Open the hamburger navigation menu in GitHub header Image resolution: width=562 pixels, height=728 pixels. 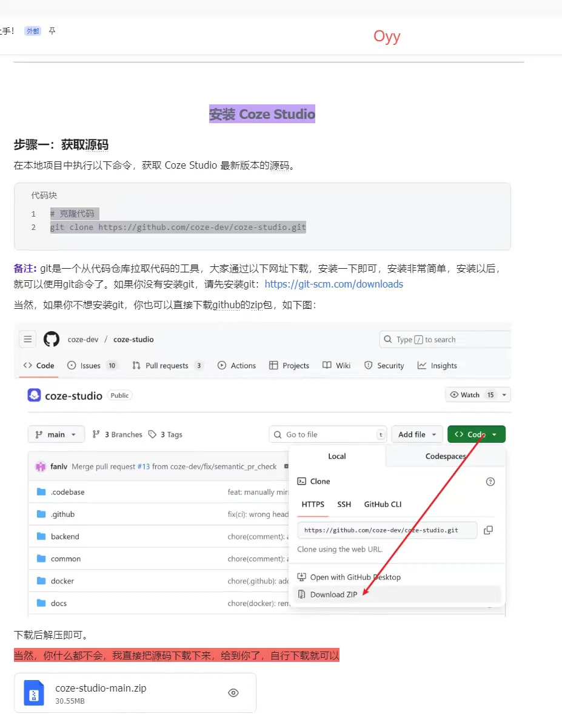point(27,339)
